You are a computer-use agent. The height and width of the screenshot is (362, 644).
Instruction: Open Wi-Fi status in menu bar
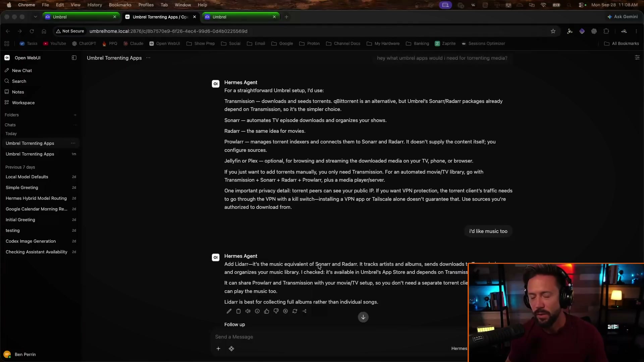click(x=543, y=5)
